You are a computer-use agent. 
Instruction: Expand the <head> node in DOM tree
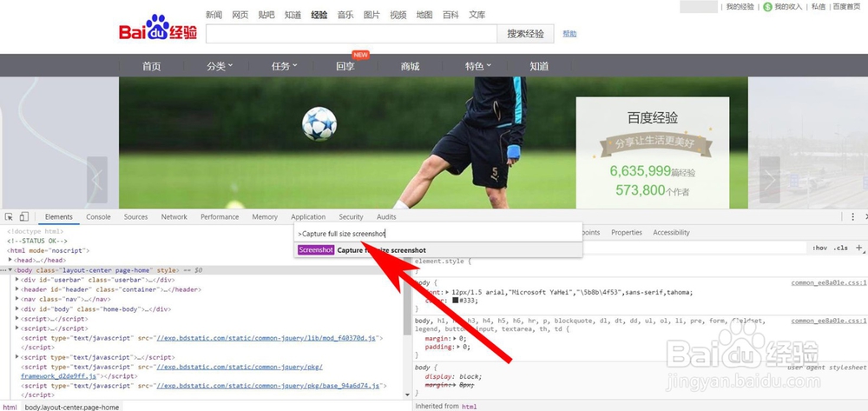click(10, 260)
